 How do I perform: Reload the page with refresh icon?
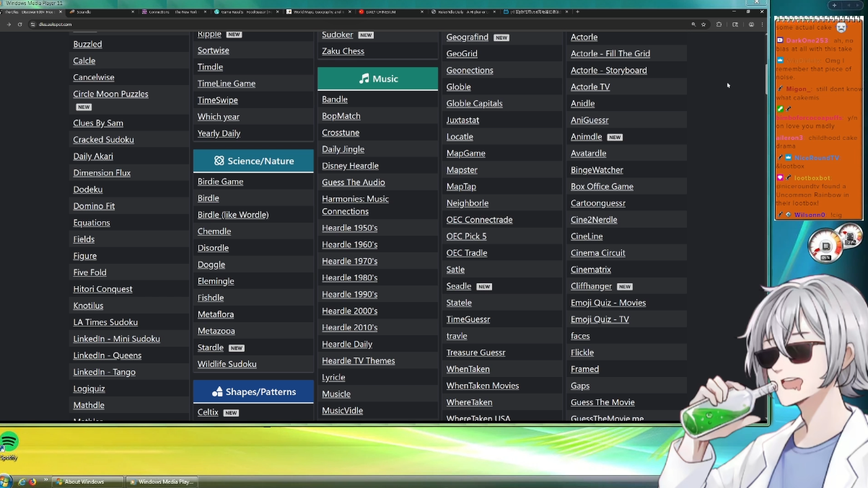pyautogui.click(x=19, y=25)
